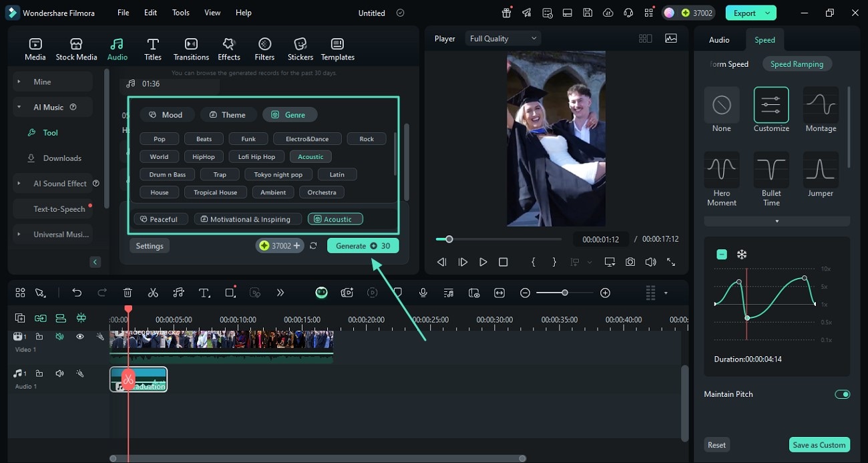This screenshot has width=868, height=463.
Task: Open the Effects panel
Action: tap(229, 49)
